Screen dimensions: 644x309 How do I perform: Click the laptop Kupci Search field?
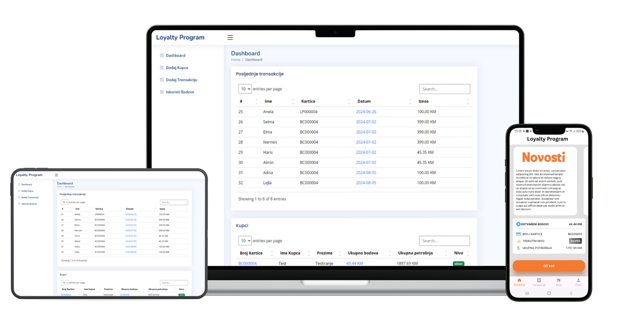(x=444, y=241)
